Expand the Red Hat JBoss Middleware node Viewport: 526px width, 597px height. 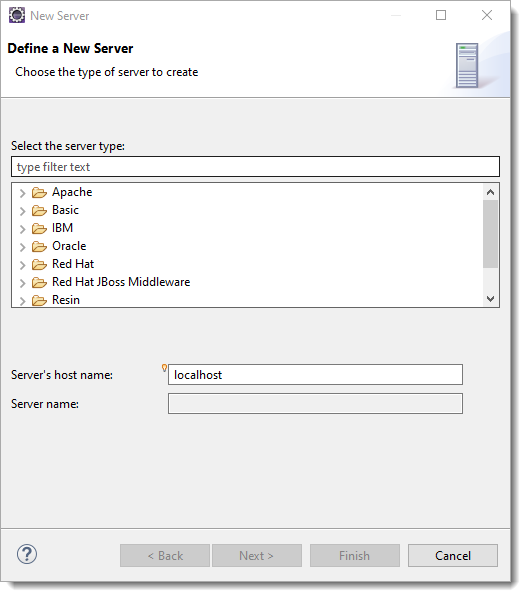point(23,283)
